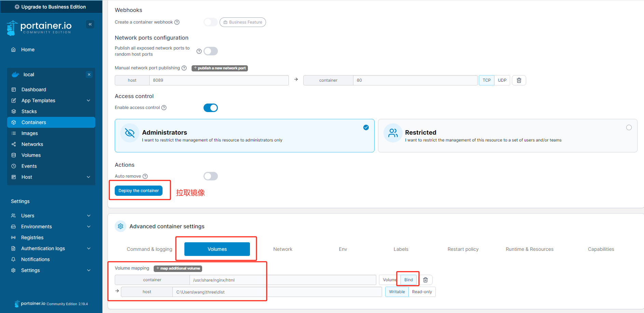
Task: Click help icon next to Auto remove
Action: [x=145, y=176]
